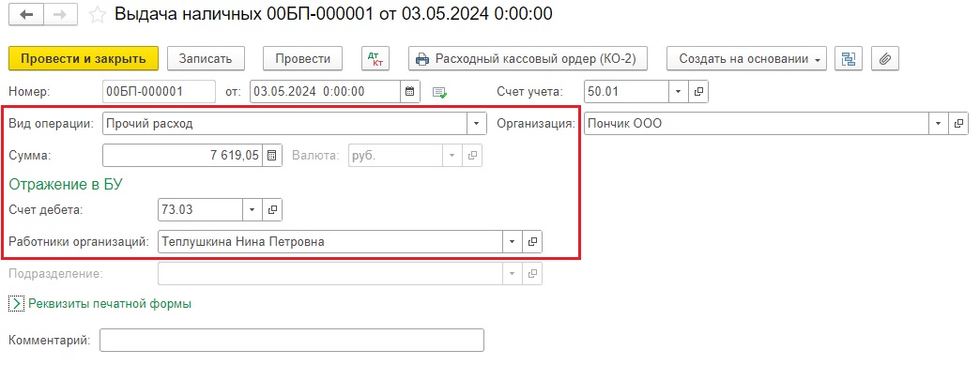Expand the Валюта dropdown arrow
Viewport: 980px width, 365px height.
coord(452,156)
